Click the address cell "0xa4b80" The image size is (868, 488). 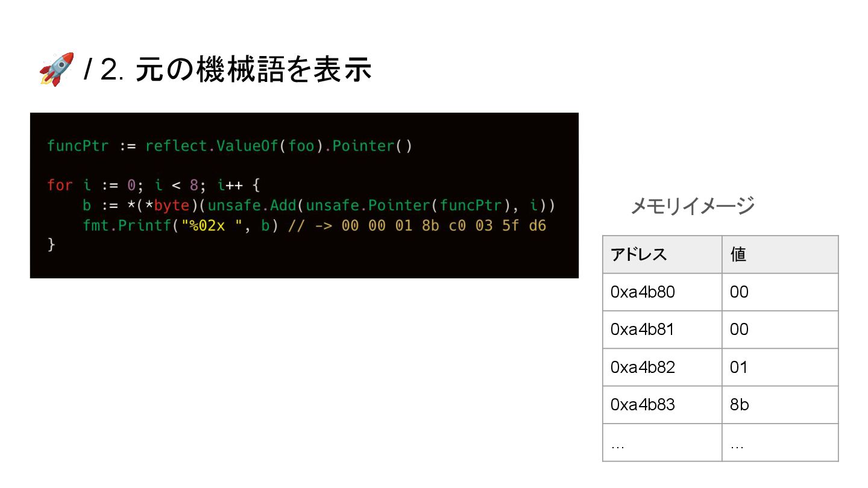click(x=662, y=292)
